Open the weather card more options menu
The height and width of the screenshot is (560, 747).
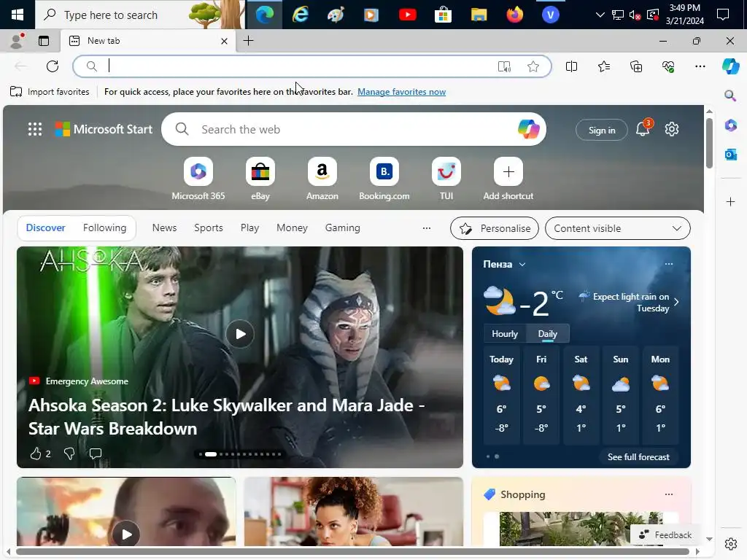coord(669,264)
